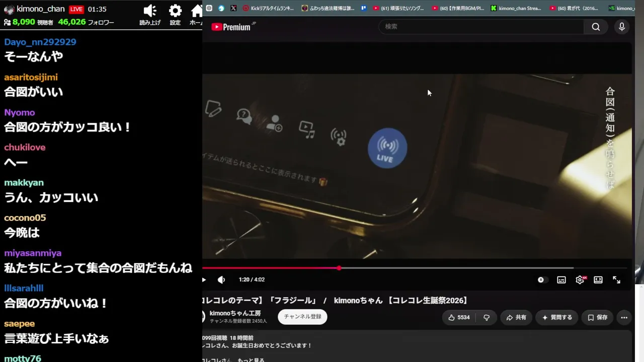Click chat username asaritosijimi
The image size is (644, 362).
click(x=31, y=77)
